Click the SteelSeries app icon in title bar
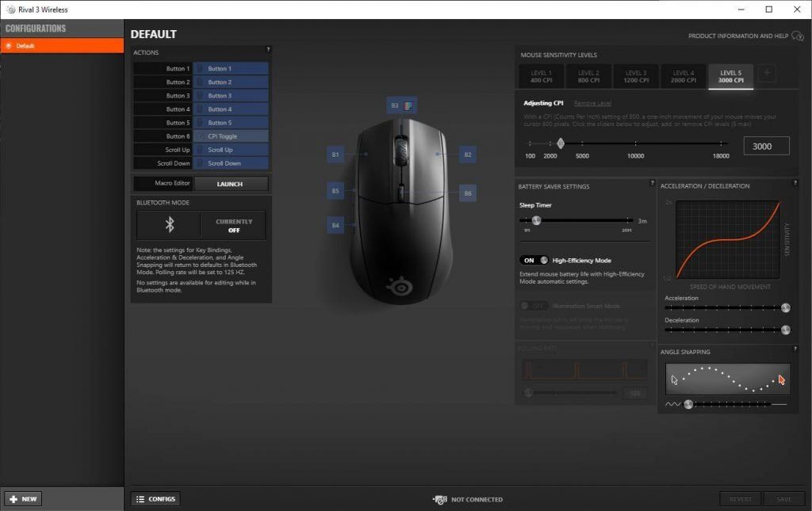Image resolution: width=812 pixels, height=511 pixels. [11, 10]
